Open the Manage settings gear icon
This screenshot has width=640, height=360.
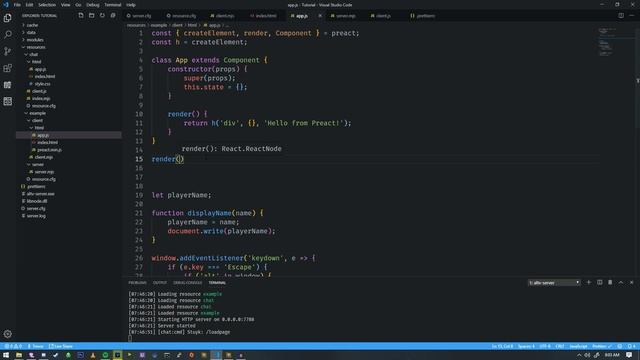pos(8,334)
